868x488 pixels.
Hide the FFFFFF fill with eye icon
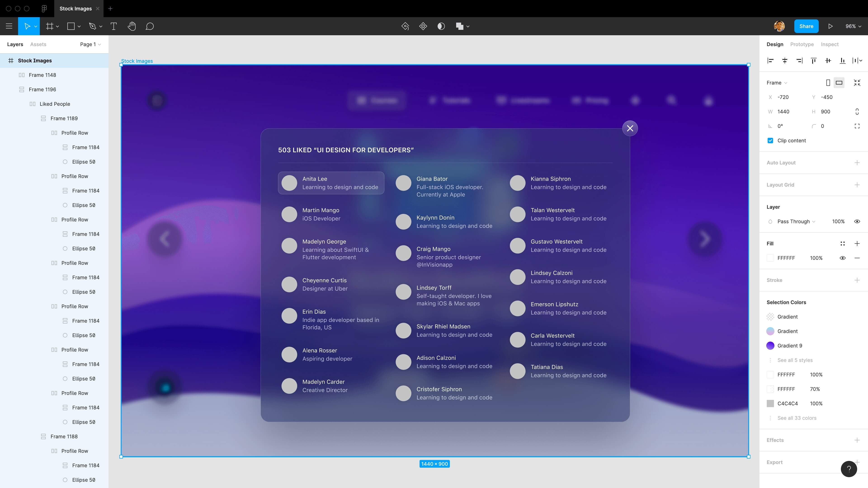(842, 258)
